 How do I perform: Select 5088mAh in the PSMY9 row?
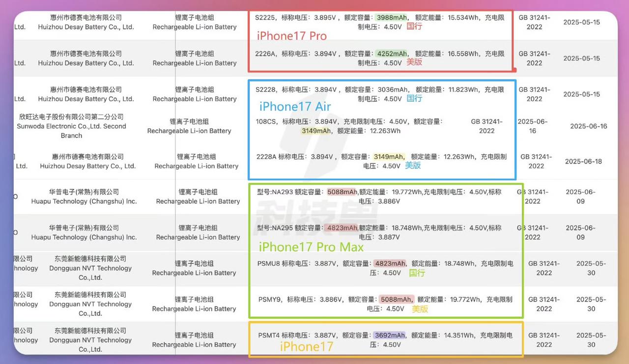396,299
